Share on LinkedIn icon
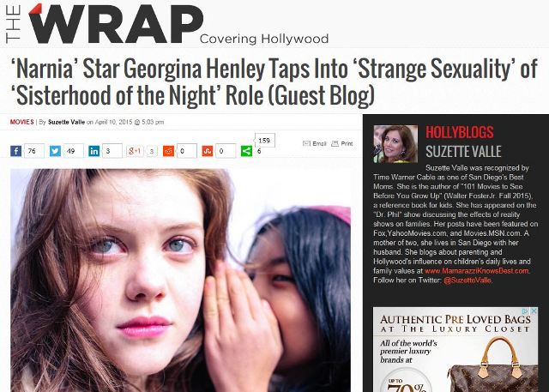This screenshot has width=549, height=392. 94,151
